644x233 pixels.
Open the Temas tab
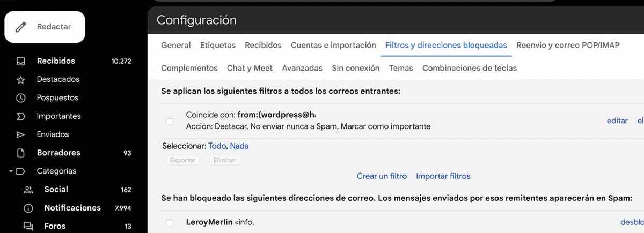401,68
